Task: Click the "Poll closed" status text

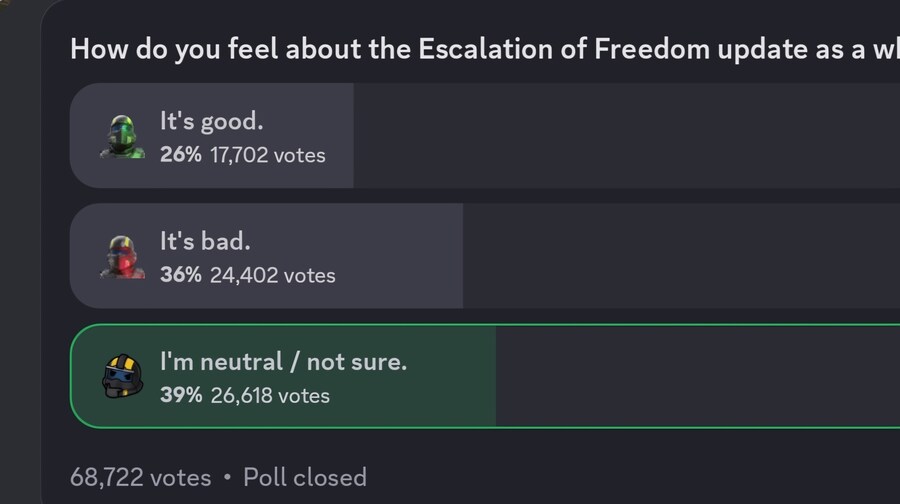Action: tap(305, 477)
